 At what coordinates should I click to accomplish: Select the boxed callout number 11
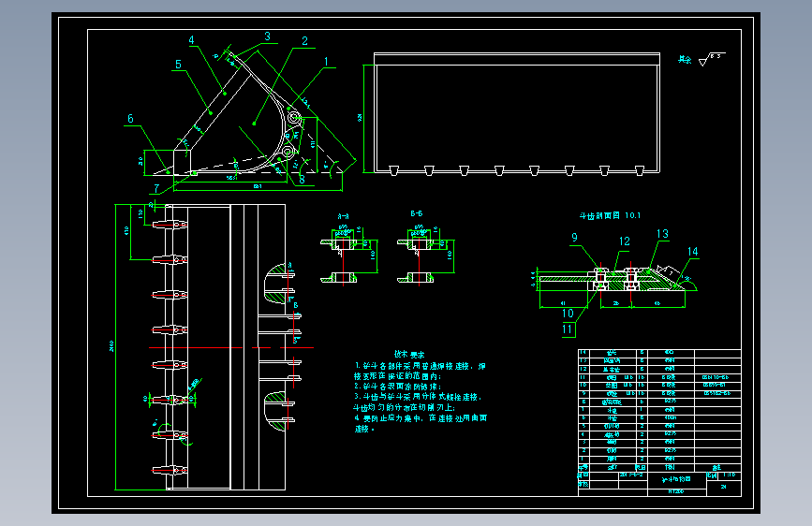click(568, 329)
